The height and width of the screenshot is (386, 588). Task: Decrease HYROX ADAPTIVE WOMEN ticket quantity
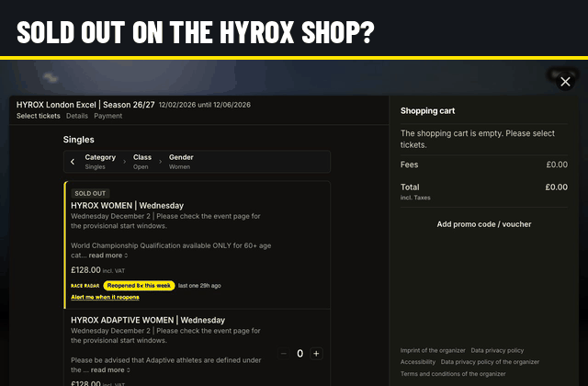[284, 353]
